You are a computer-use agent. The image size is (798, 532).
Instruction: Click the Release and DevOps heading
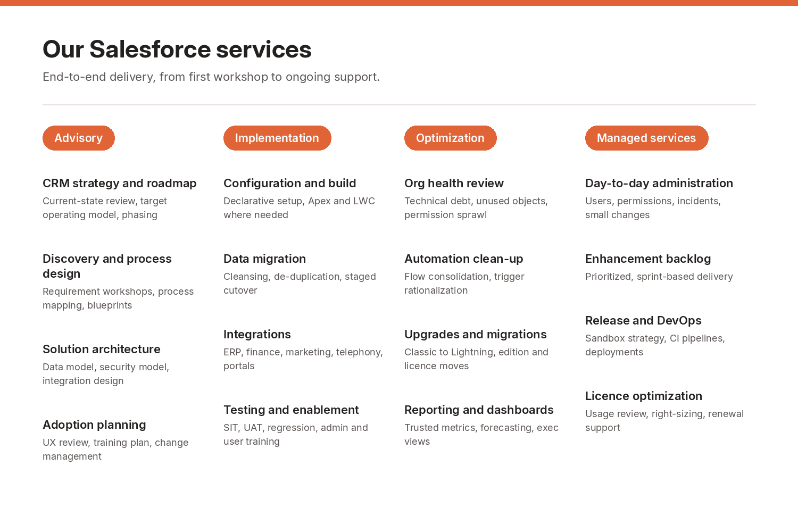click(x=643, y=320)
